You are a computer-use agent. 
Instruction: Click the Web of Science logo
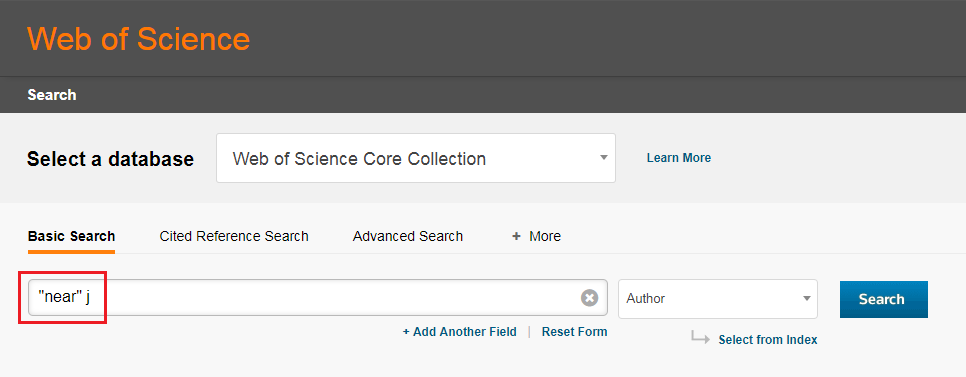pyautogui.click(x=139, y=39)
